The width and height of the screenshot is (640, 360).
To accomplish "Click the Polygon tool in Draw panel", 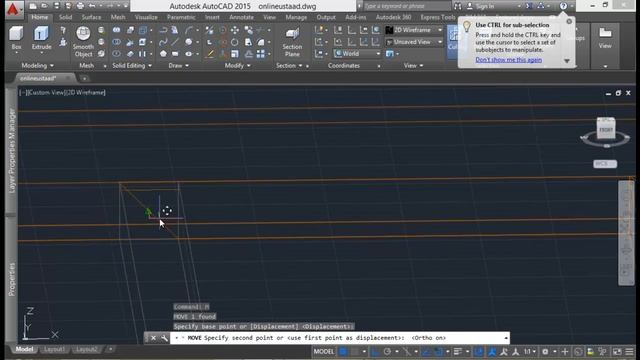I will [x=163, y=54].
